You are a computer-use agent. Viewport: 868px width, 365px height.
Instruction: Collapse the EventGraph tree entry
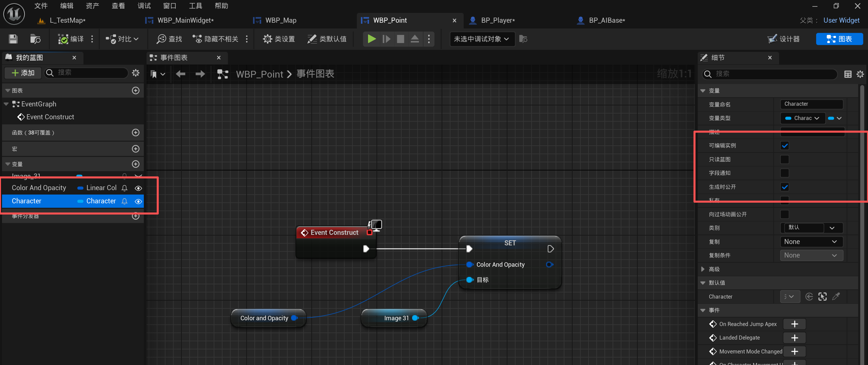6,104
